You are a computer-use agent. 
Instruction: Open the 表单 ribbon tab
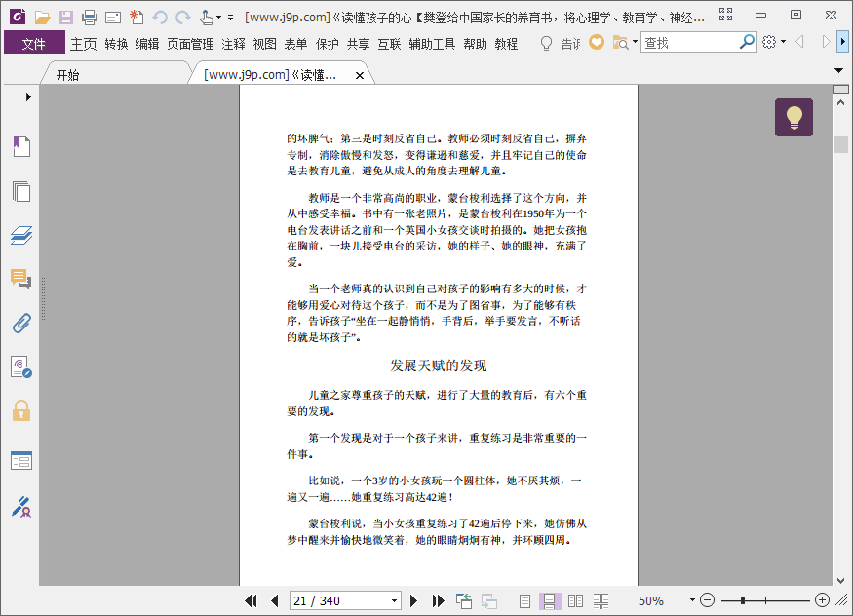(296, 44)
